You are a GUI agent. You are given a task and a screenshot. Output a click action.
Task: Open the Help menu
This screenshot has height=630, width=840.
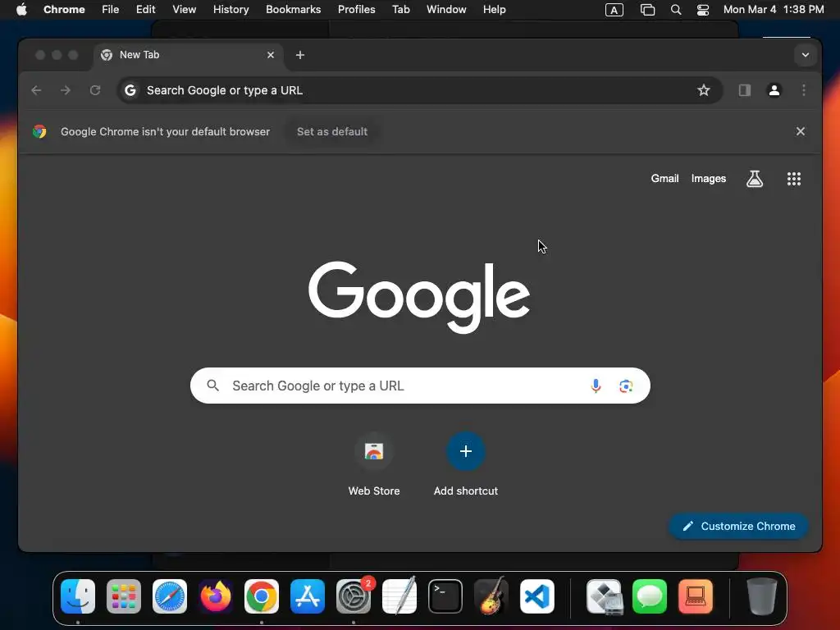click(494, 10)
